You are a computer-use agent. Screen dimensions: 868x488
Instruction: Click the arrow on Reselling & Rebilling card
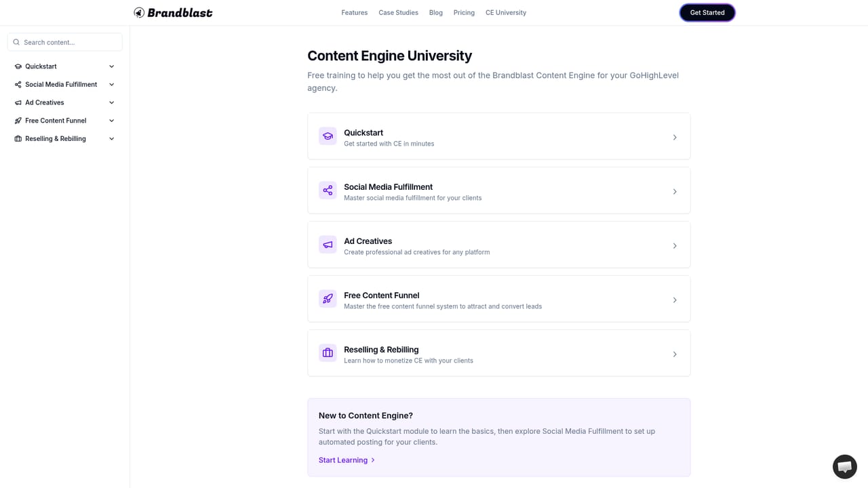pyautogui.click(x=675, y=354)
